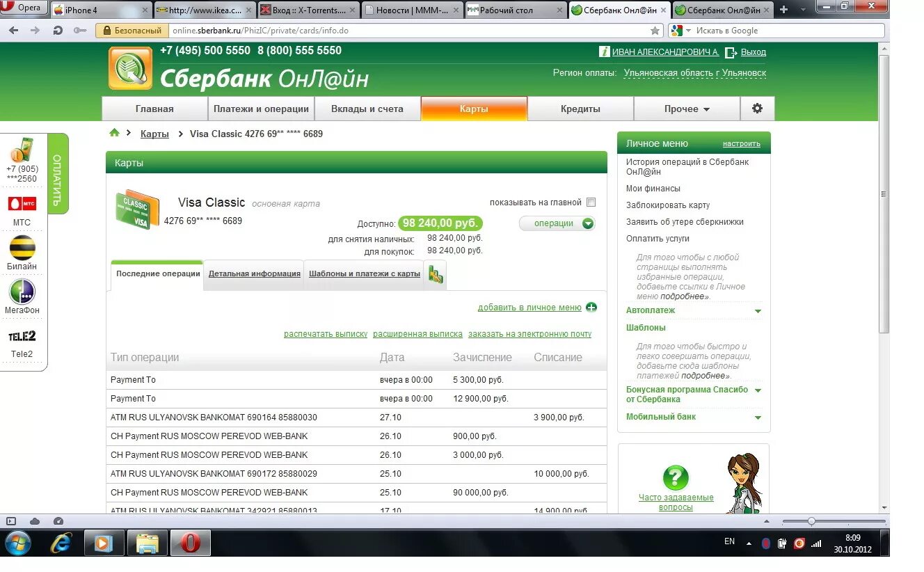Viewport: 924px width, 572px height.
Task: Click the address bar URL field
Action: point(409,31)
